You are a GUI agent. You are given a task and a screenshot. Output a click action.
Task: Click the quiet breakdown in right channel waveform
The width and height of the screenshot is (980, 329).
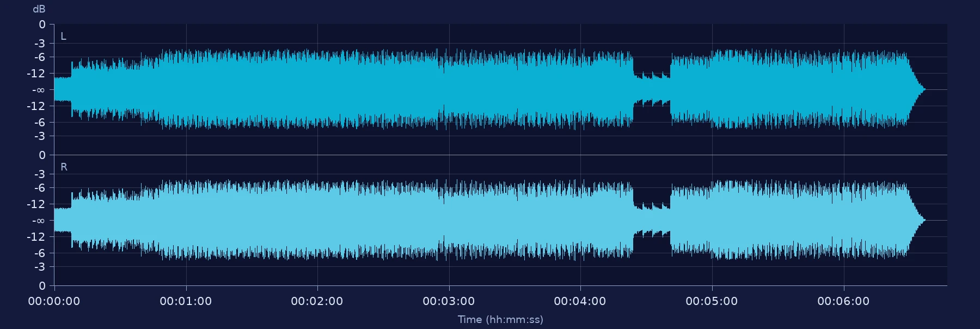point(652,220)
